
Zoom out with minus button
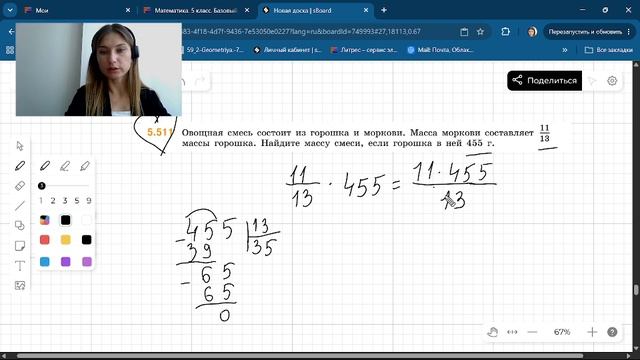tap(532, 332)
